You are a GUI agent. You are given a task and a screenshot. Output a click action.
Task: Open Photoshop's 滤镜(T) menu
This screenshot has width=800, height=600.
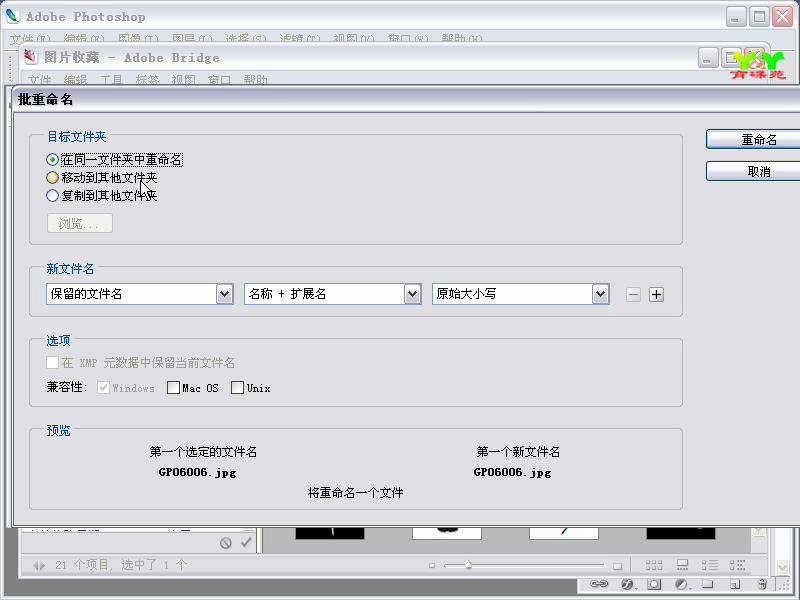[x=300, y=38]
